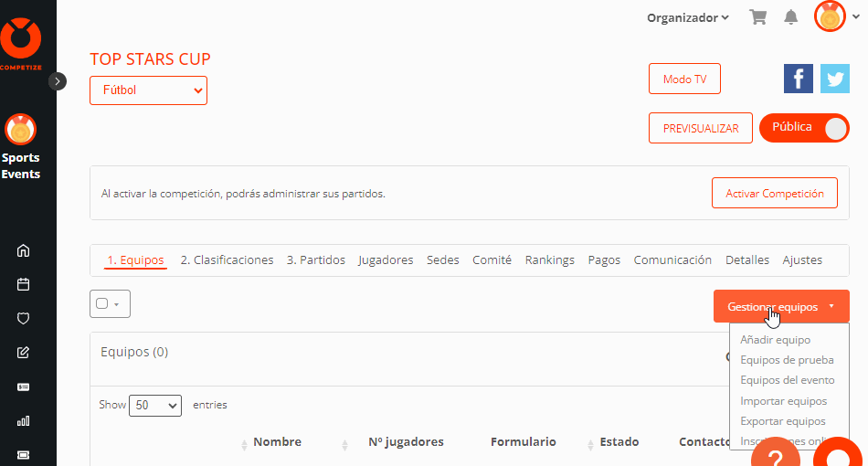Sort the table by Nº jugadores column
868x466 pixels.
pos(406,441)
